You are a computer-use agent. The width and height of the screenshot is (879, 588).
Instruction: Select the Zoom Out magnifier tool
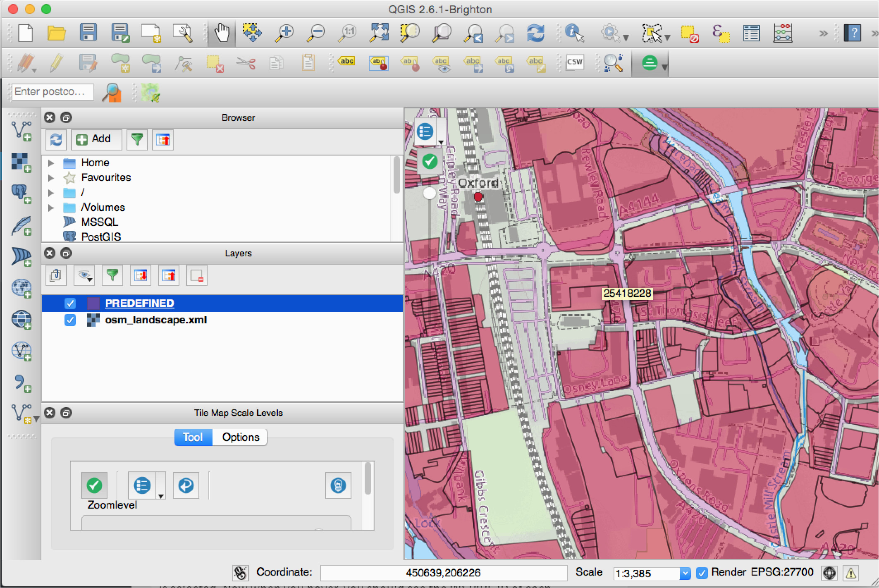click(x=316, y=33)
